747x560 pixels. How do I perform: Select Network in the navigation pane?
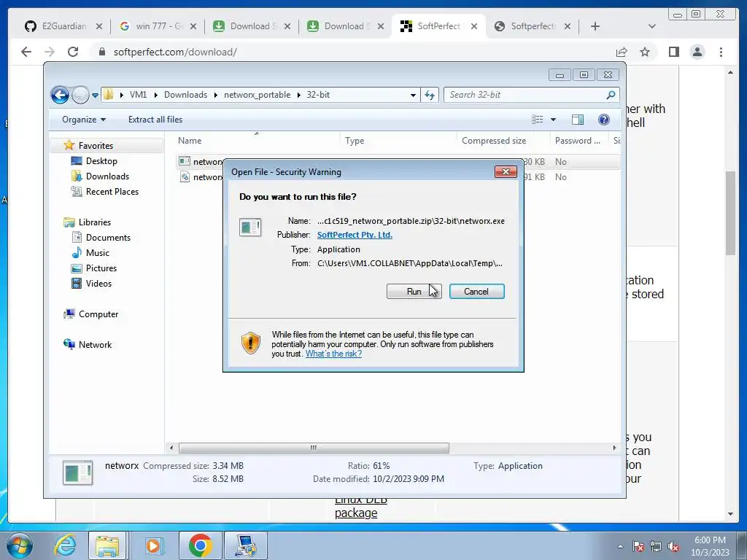coord(95,345)
